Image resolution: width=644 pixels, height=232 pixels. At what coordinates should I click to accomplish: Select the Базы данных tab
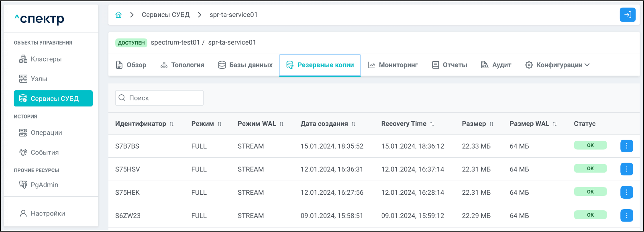245,65
